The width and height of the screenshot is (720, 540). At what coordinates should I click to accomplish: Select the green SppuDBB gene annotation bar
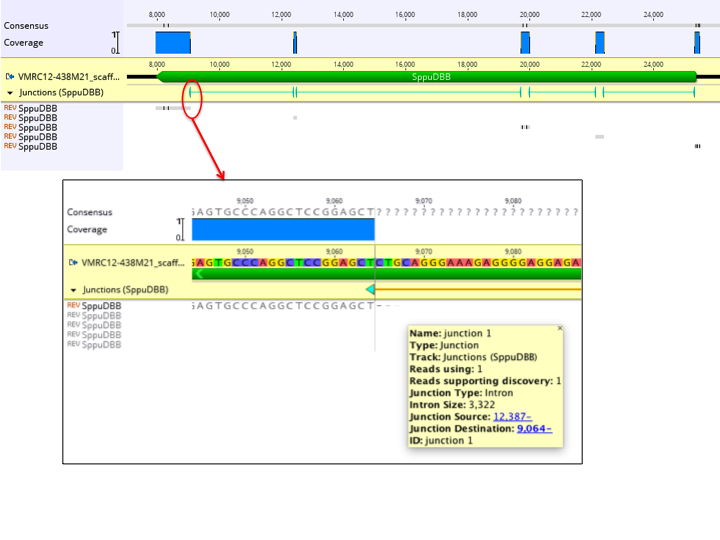[x=427, y=77]
